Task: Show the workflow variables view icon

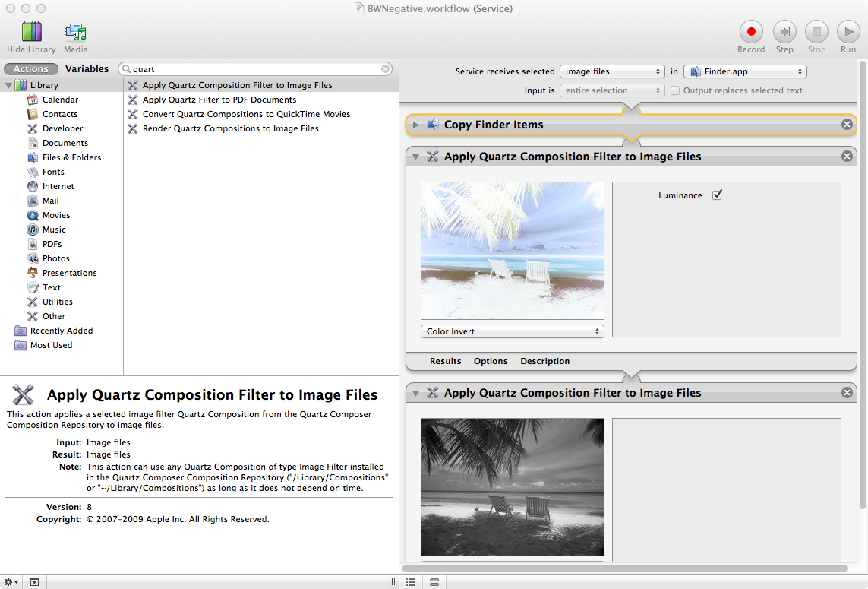Action: pos(434,582)
